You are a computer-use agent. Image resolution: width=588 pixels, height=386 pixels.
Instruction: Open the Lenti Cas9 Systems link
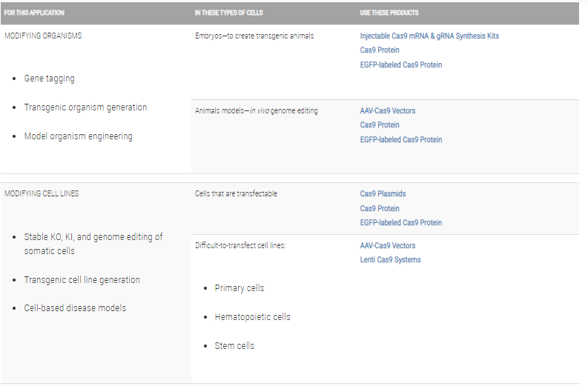click(390, 260)
